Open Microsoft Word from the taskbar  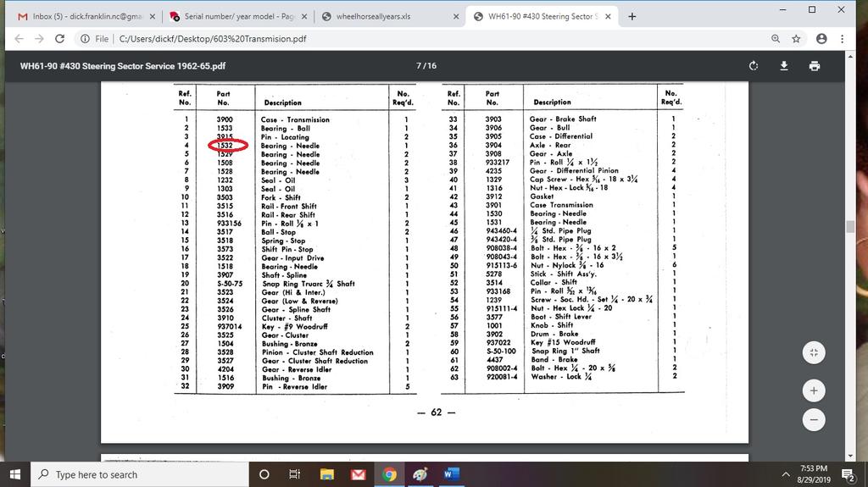tap(450, 474)
